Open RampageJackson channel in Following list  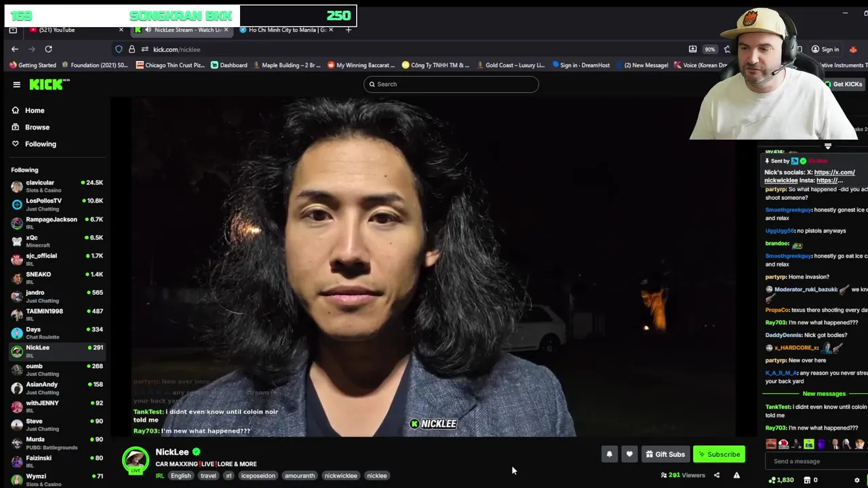coord(57,222)
